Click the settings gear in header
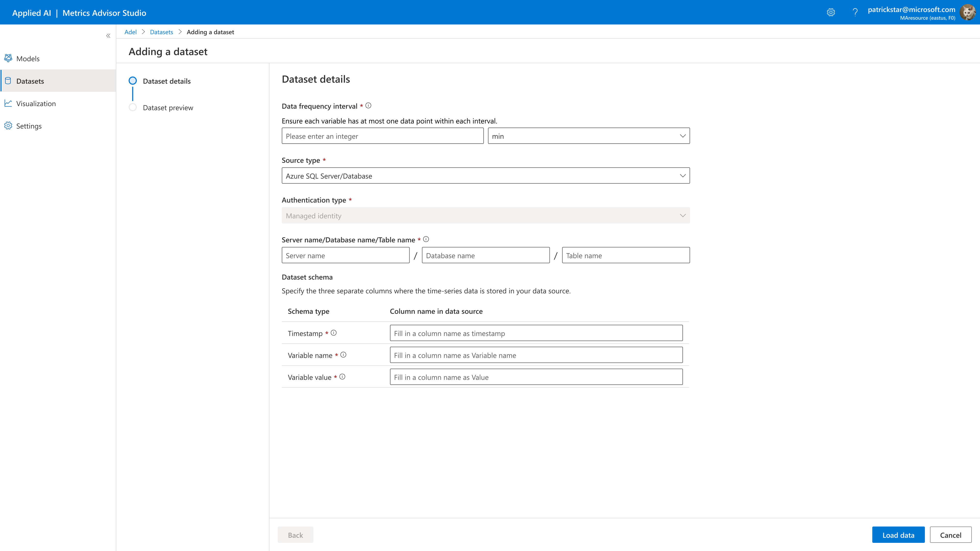This screenshot has height=551, width=980. click(831, 12)
